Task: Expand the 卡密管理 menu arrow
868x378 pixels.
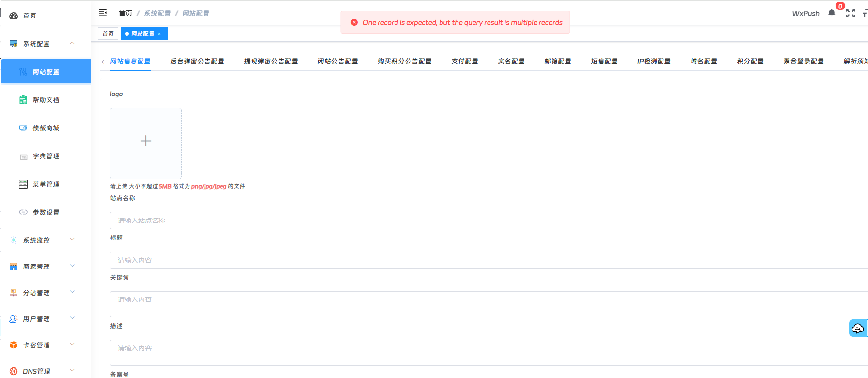Action: tap(72, 344)
